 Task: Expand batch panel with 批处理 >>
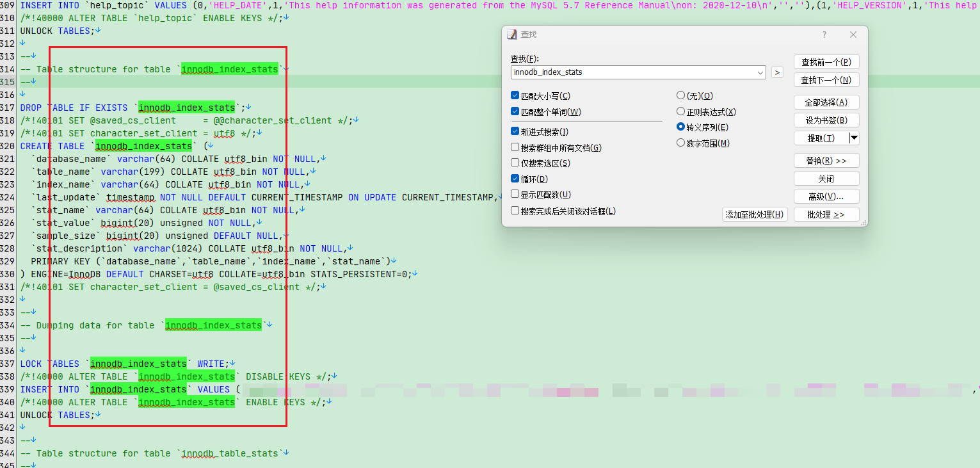[826, 214]
